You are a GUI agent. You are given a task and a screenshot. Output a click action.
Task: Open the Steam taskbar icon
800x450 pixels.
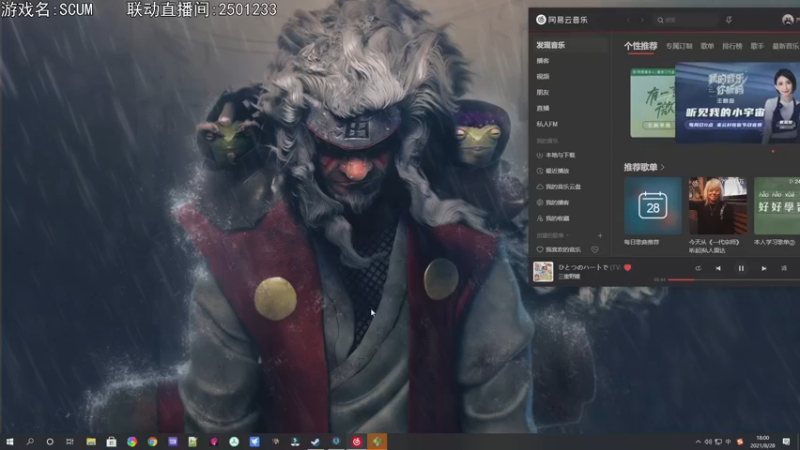click(x=316, y=441)
